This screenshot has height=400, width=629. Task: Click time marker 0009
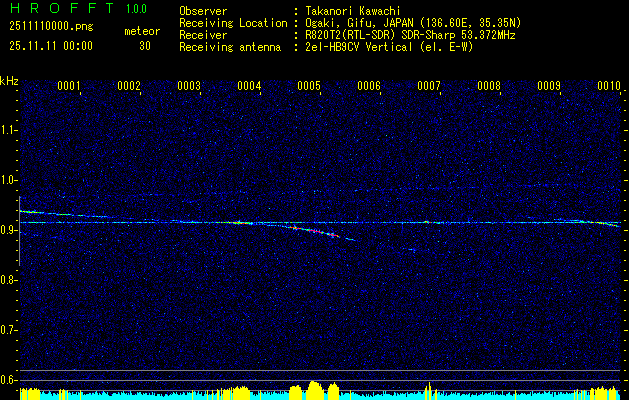(x=549, y=86)
